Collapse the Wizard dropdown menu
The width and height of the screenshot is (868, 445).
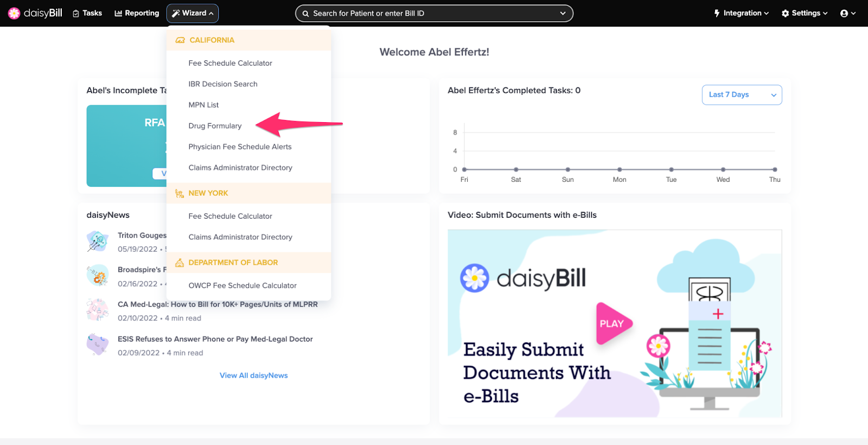point(193,13)
